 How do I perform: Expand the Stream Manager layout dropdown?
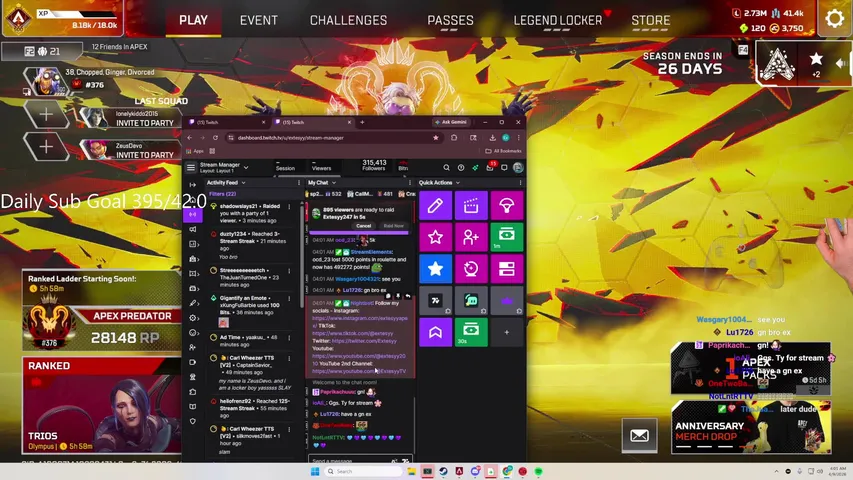246,167
